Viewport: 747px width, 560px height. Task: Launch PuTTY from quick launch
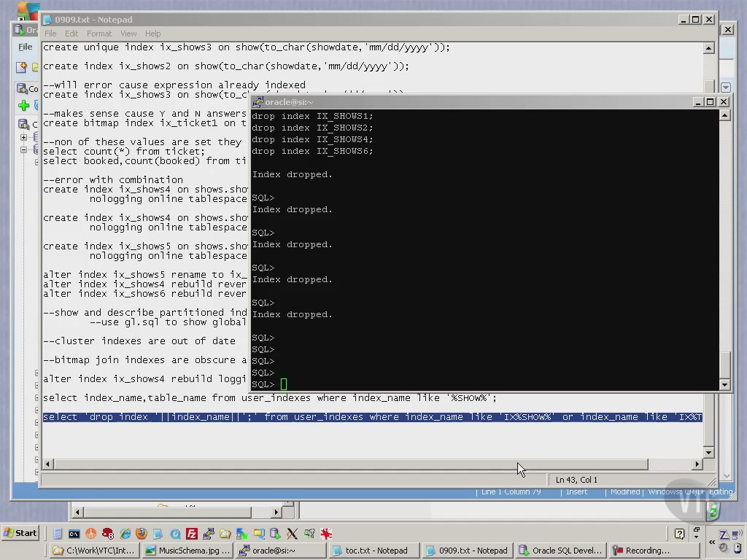click(x=208, y=534)
